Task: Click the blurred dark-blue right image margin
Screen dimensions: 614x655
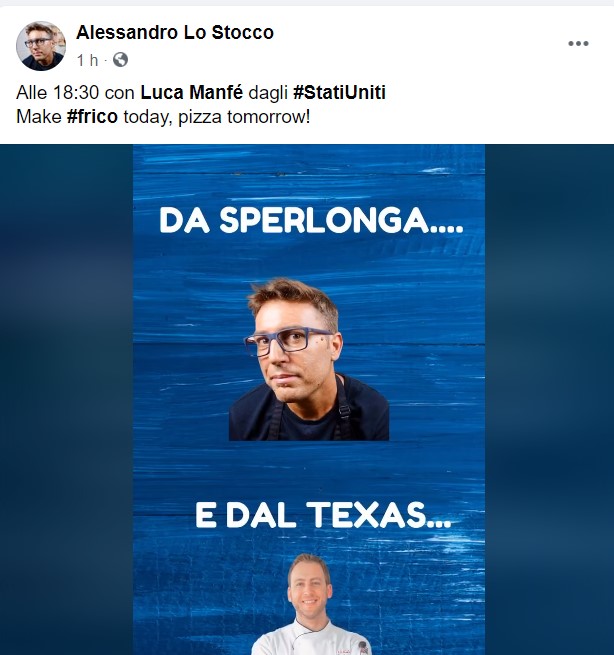Action: coord(549,399)
